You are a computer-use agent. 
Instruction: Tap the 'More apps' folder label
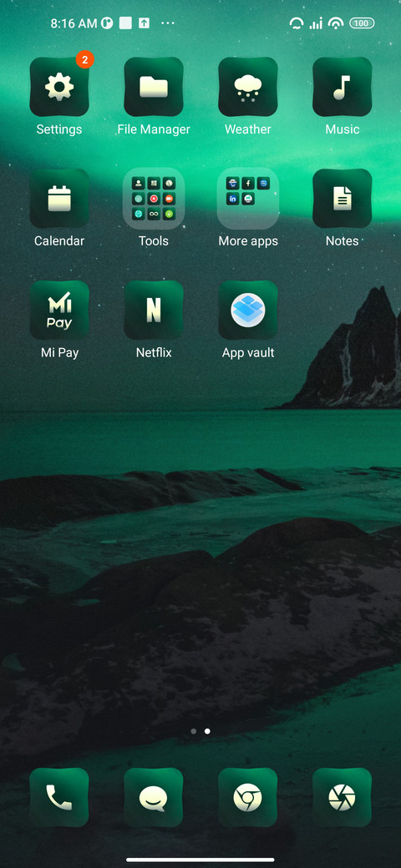[248, 241]
